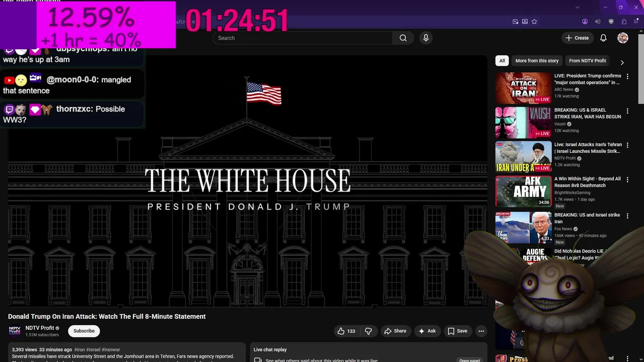644x362 pixels.
Task: Click the #israel hashtag in description
Action: pos(93,349)
